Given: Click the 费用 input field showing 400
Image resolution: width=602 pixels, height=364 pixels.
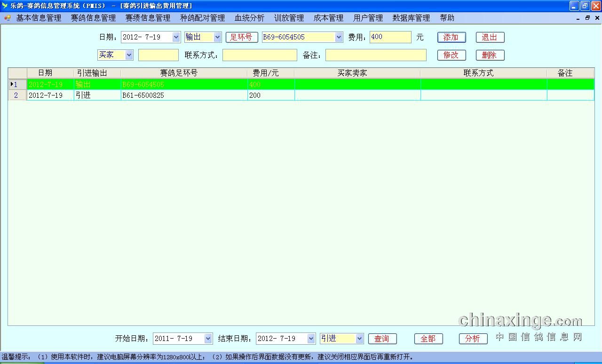Looking at the screenshot, I should [x=390, y=37].
